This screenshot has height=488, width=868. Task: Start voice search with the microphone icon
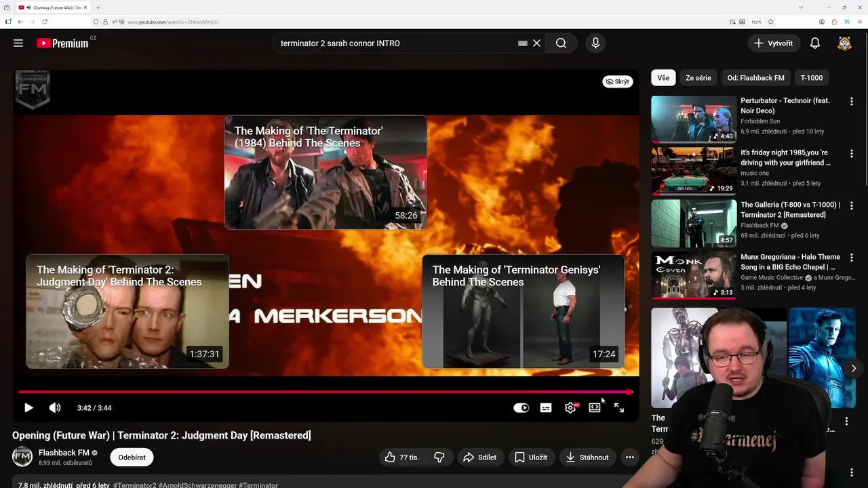pos(595,43)
